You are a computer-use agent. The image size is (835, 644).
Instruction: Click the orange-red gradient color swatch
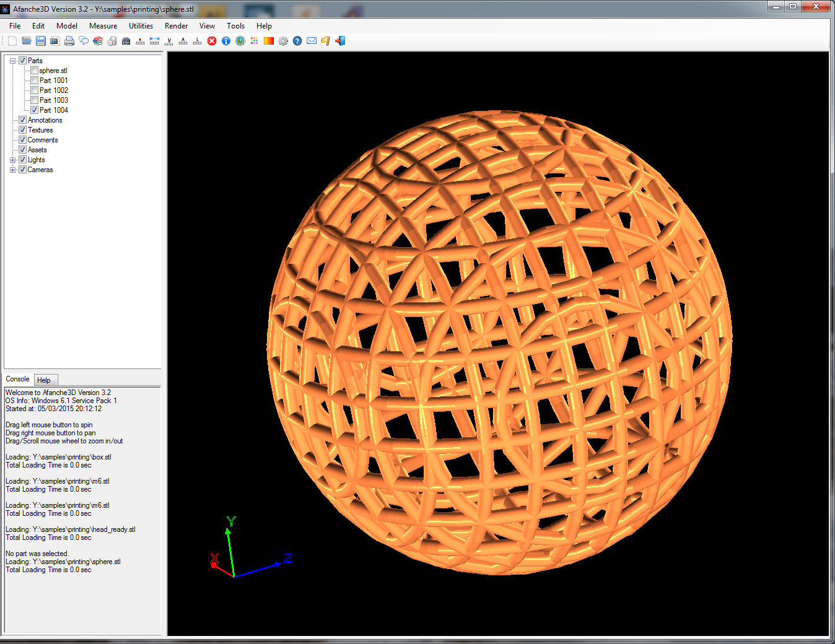(x=269, y=41)
